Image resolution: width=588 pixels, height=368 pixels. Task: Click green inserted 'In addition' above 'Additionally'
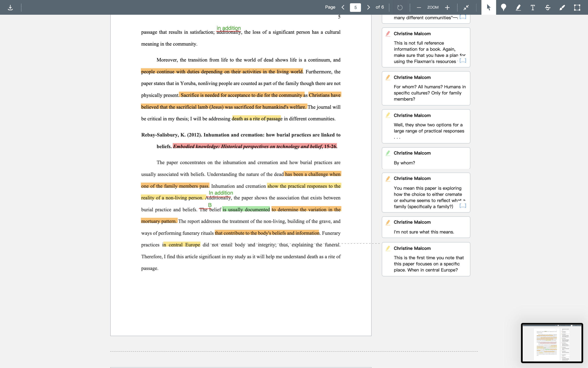(221, 193)
